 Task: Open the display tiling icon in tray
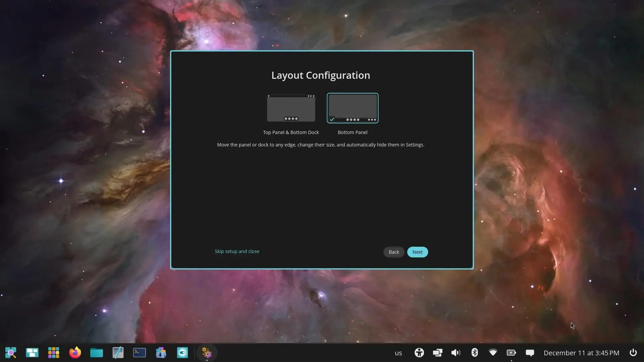pos(437,353)
